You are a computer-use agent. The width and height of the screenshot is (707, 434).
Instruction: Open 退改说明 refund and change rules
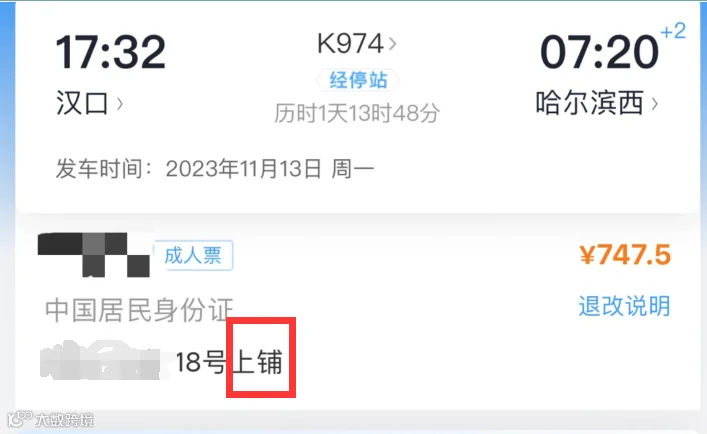pyautogui.click(x=624, y=306)
